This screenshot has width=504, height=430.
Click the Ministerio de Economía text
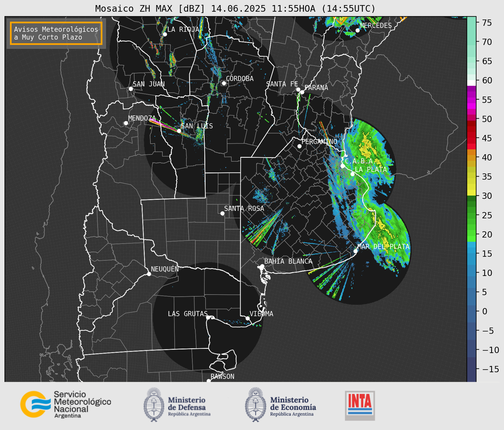(293, 406)
